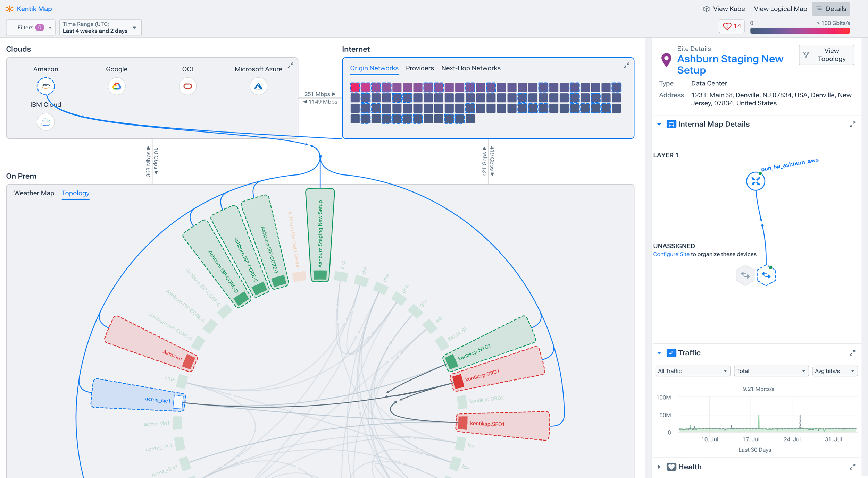
Task: Click the first red origin network square
Action: pyautogui.click(x=354, y=87)
